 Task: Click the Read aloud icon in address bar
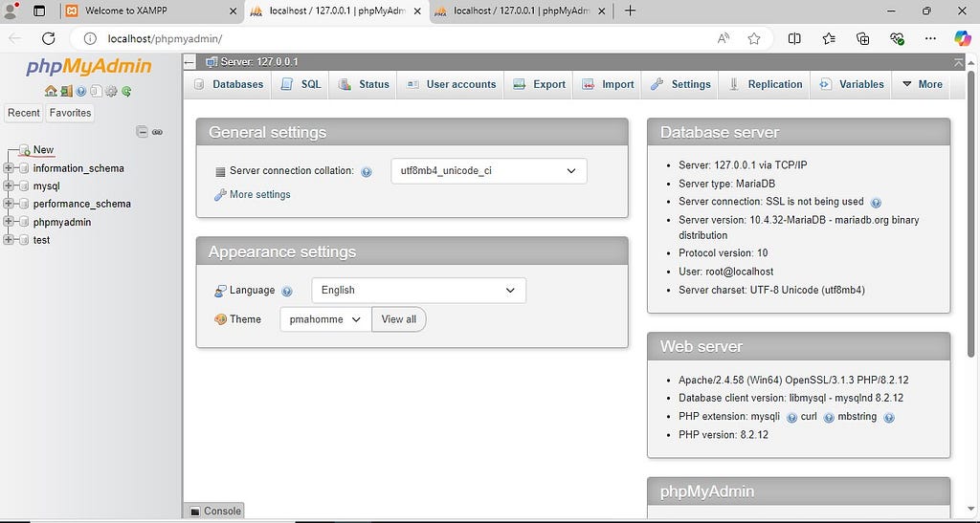(x=724, y=38)
